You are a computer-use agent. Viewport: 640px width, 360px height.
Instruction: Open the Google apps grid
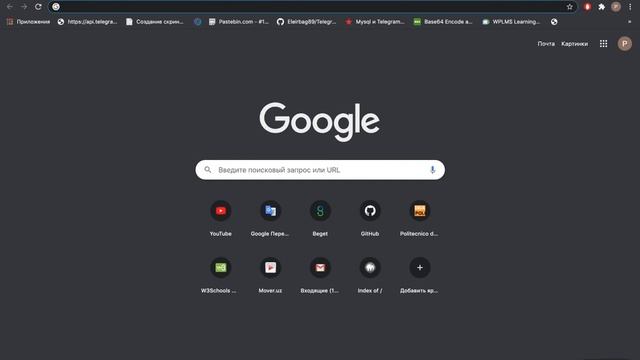[x=603, y=44]
